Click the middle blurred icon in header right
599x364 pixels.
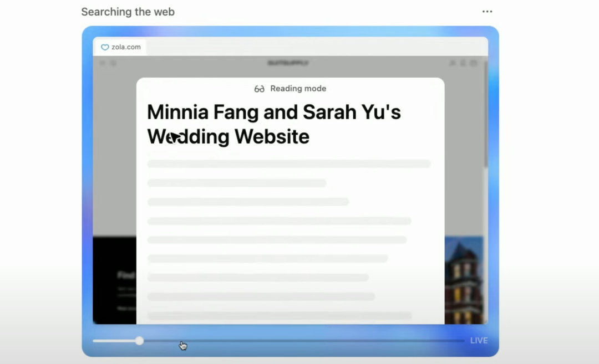pyautogui.click(x=463, y=64)
